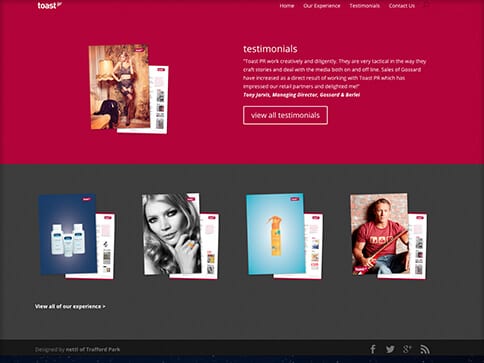Follow the View all of our experience link

coord(70,306)
